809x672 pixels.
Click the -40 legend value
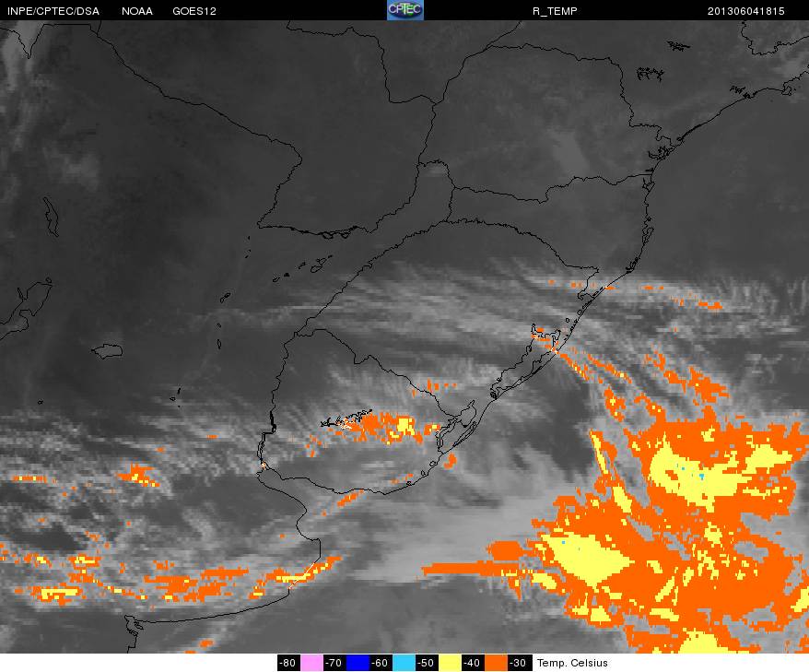coord(473,663)
